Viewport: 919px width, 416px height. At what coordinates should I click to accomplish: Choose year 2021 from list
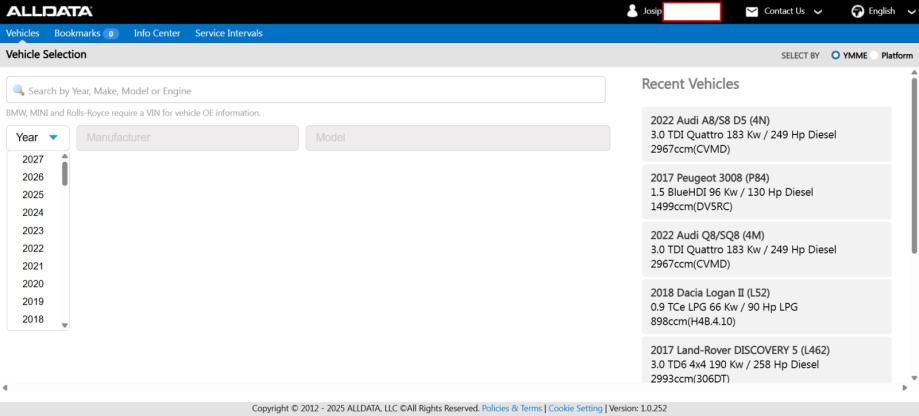(33, 266)
